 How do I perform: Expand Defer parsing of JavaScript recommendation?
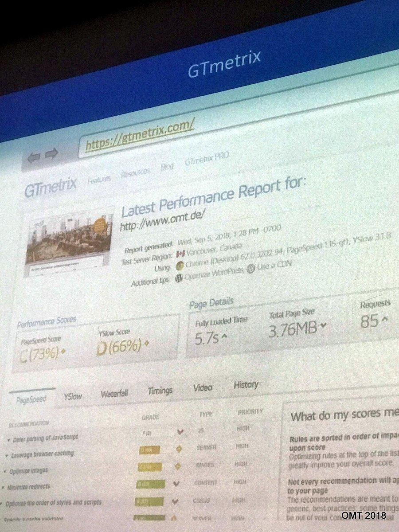[43, 438]
